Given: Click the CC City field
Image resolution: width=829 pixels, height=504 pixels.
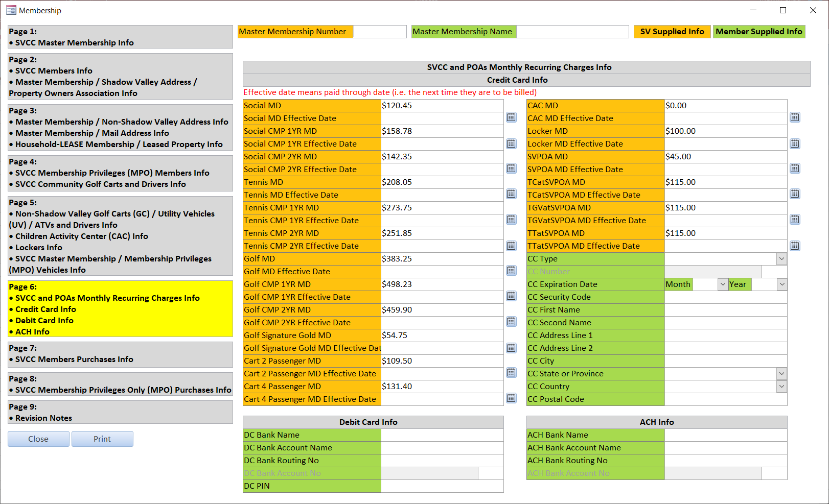Looking at the screenshot, I should coord(726,361).
